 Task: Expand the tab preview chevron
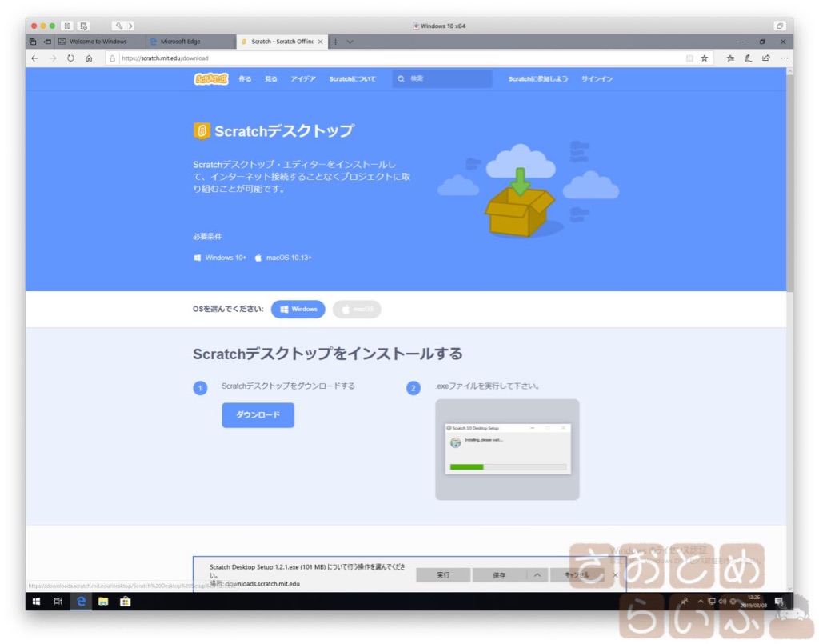[x=350, y=42]
